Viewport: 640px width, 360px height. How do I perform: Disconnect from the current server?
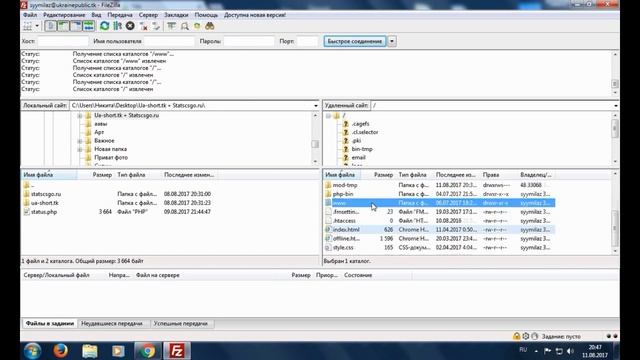143,26
